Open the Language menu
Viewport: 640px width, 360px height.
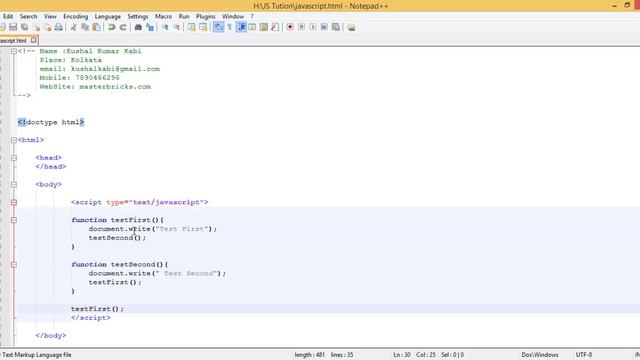(107, 16)
